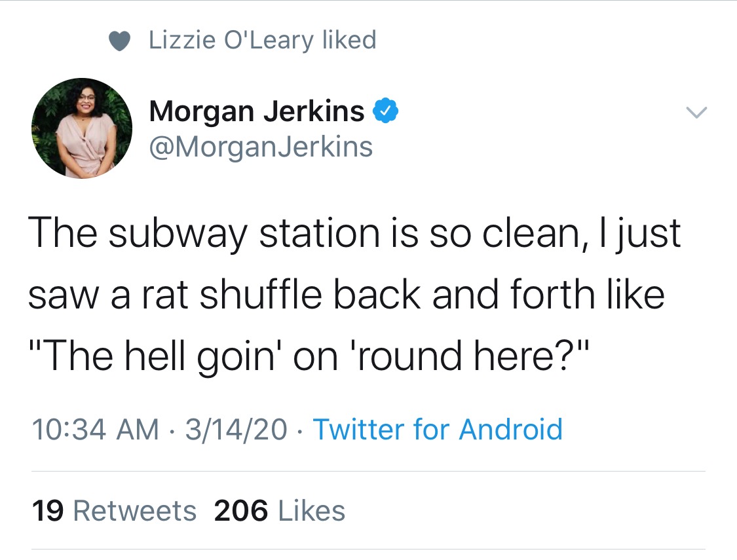Image resolution: width=737 pixels, height=560 pixels.
Task: Click the heart icon beside Lizzie O'Leary liked
Action: [119, 41]
